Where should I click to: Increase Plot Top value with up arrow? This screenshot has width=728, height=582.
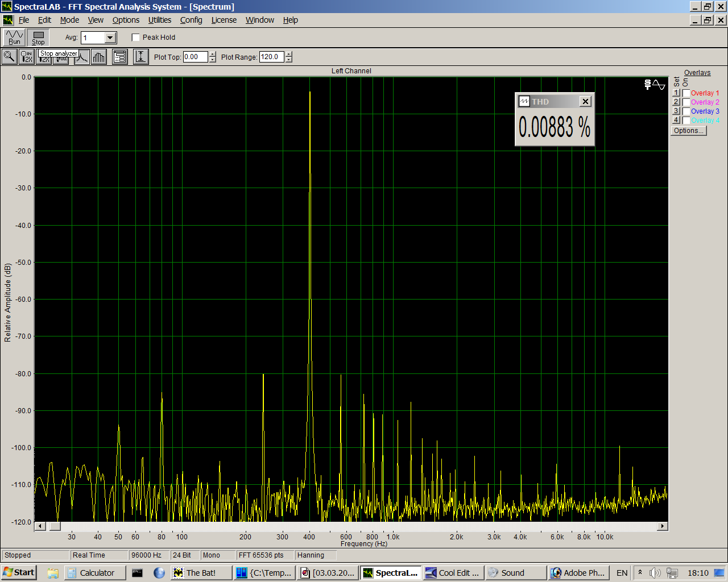213,54
